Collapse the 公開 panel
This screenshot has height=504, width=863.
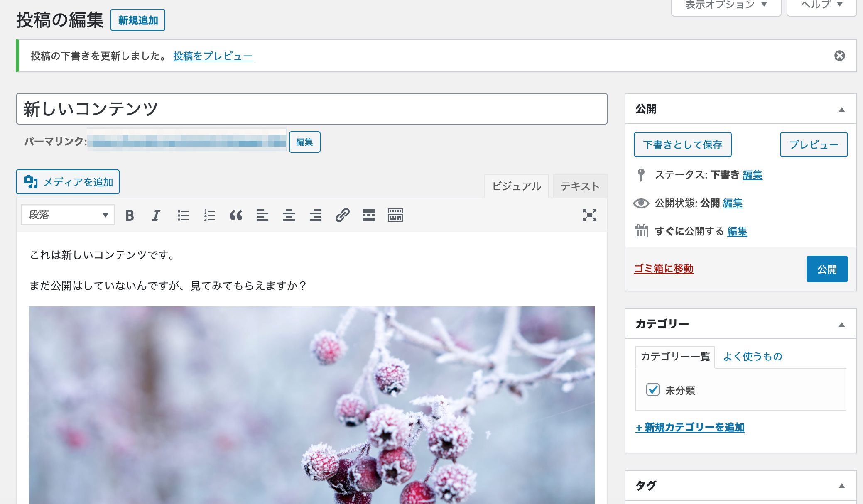[x=841, y=110]
